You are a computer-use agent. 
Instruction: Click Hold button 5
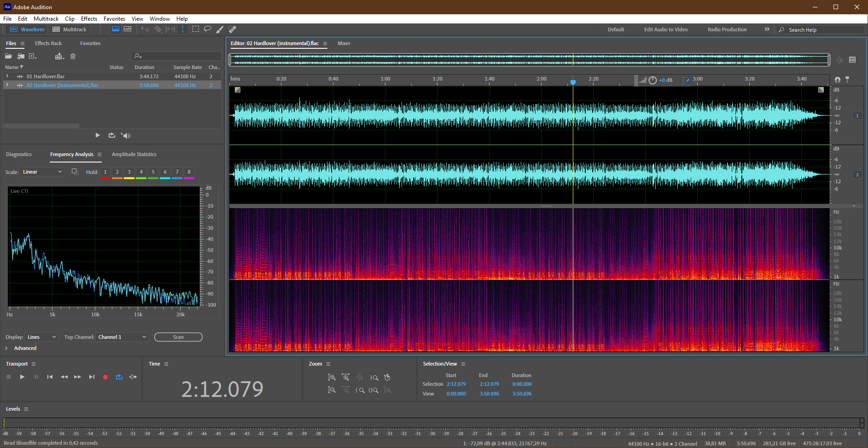(x=153, y=172)
